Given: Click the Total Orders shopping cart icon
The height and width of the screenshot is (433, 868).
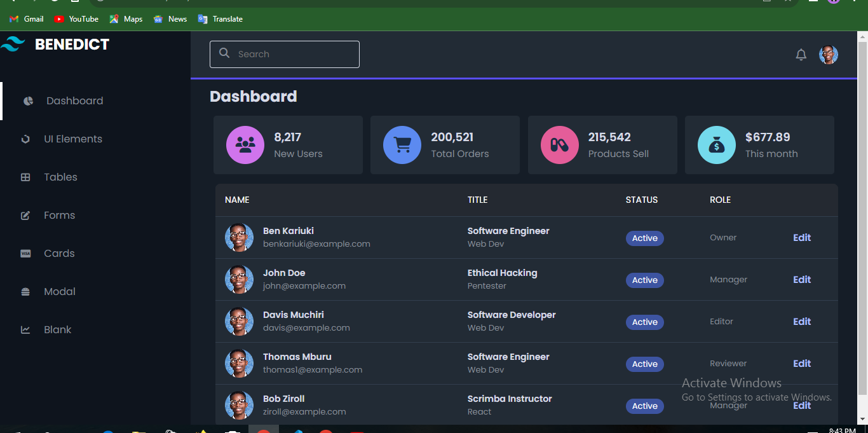Looking at the screenshot, I should coord(402,145).
